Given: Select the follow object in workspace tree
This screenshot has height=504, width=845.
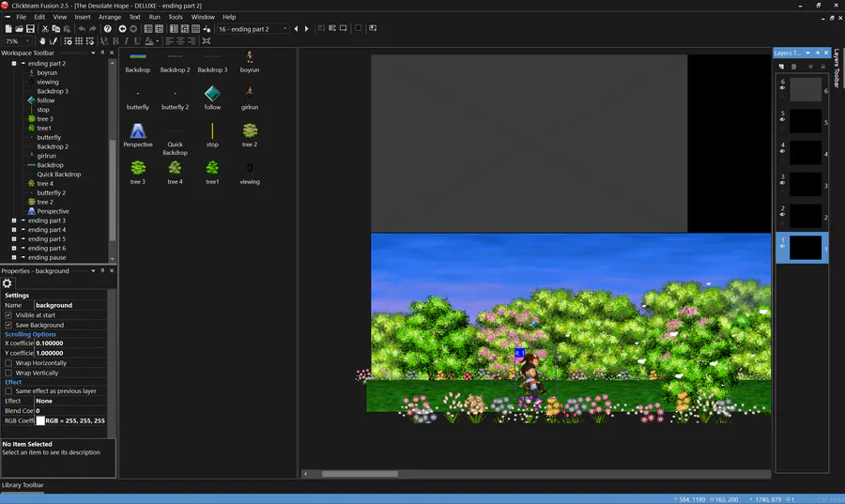Looking at the screenshot, I should tap(46, 100).
